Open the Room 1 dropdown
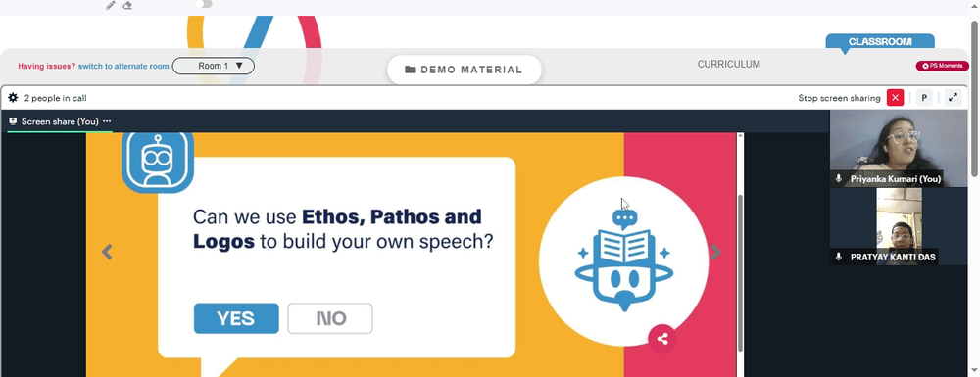This screenshot has height=377, width=980. click(213, 66)
